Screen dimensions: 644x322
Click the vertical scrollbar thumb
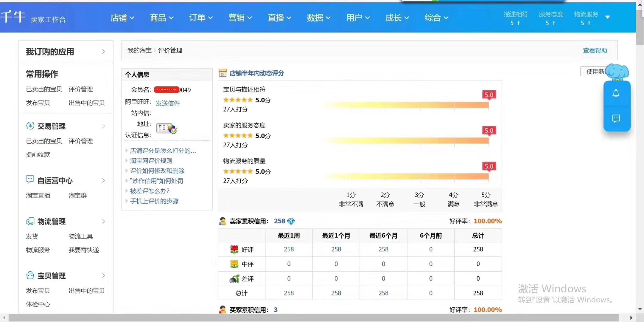pos(640,27)
